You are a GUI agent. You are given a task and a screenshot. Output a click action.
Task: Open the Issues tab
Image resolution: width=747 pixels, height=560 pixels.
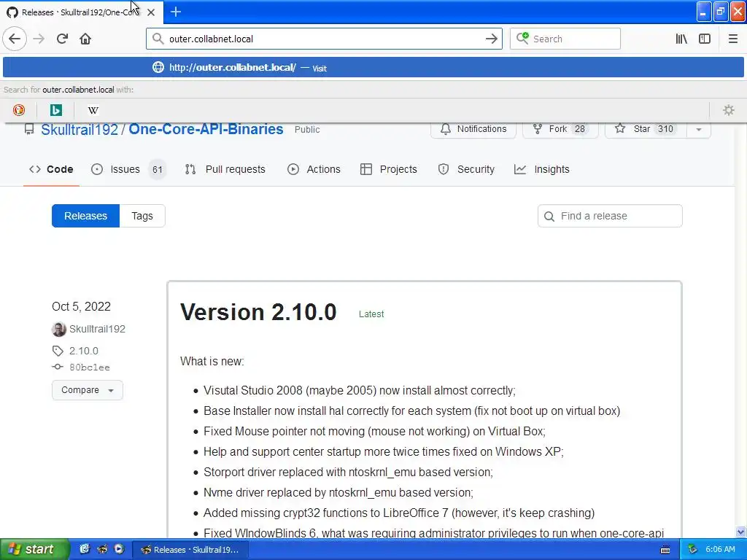128,169
